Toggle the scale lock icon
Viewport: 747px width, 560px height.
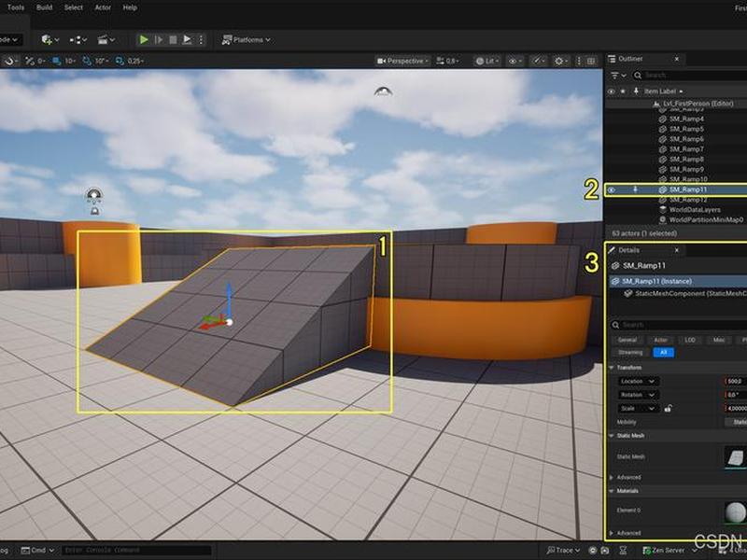(x=668, y=408)
